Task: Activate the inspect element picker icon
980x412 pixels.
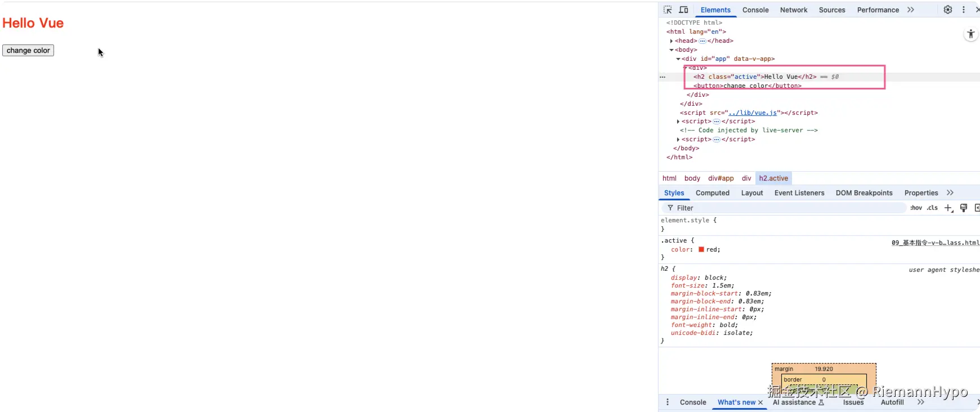Action: click(668, 10)
